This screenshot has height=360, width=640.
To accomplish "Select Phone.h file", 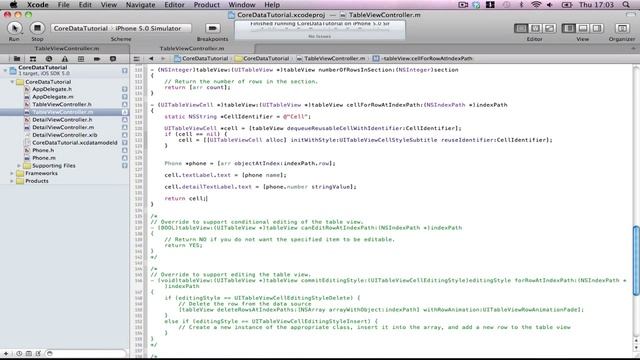I will point(43,150).
